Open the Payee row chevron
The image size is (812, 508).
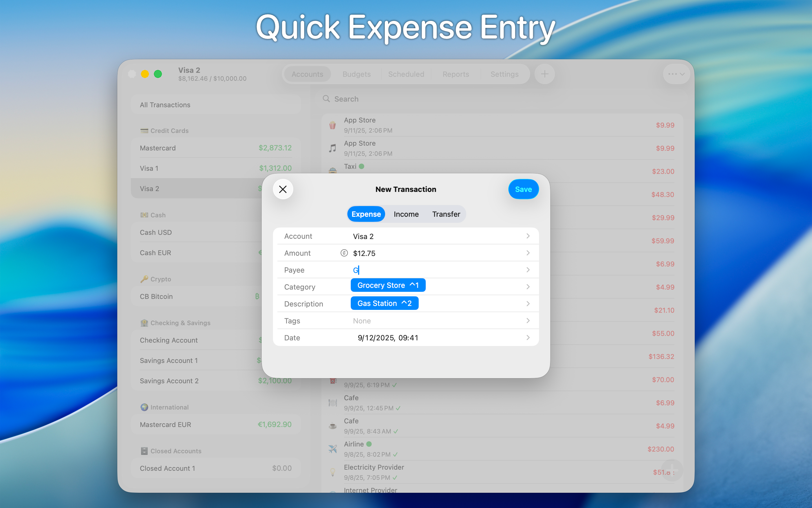tap(528, 270)
